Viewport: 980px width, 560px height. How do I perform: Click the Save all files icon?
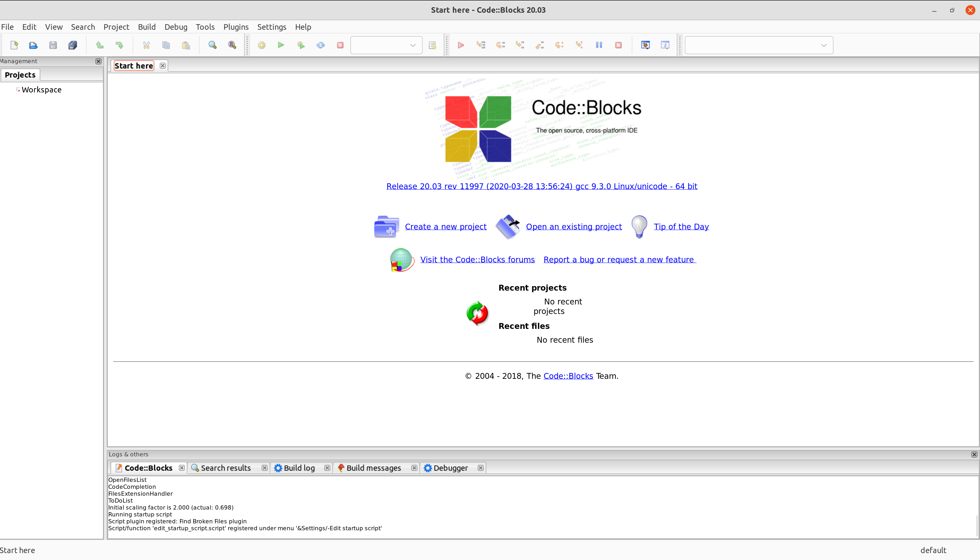click(x=72, y=45)
